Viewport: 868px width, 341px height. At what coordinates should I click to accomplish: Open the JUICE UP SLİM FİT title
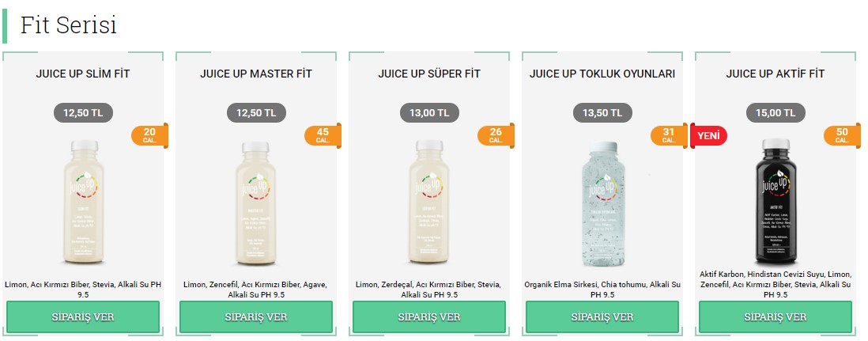point(83,74)
